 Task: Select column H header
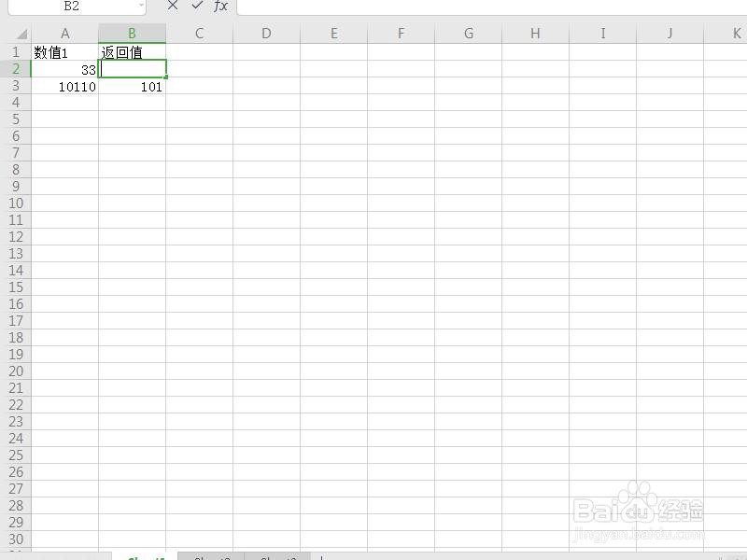point(535,34)
